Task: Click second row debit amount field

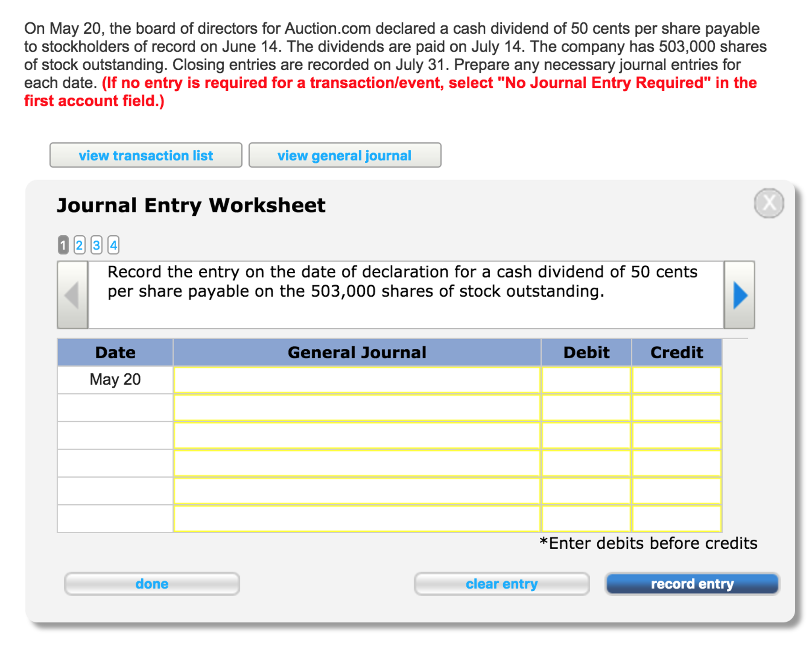Action: (586, 408)
